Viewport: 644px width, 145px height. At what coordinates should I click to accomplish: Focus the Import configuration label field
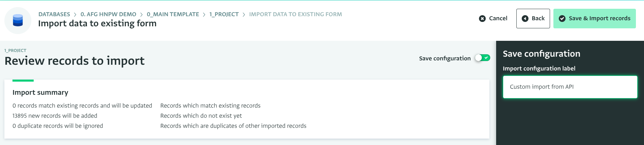[570, 87]
